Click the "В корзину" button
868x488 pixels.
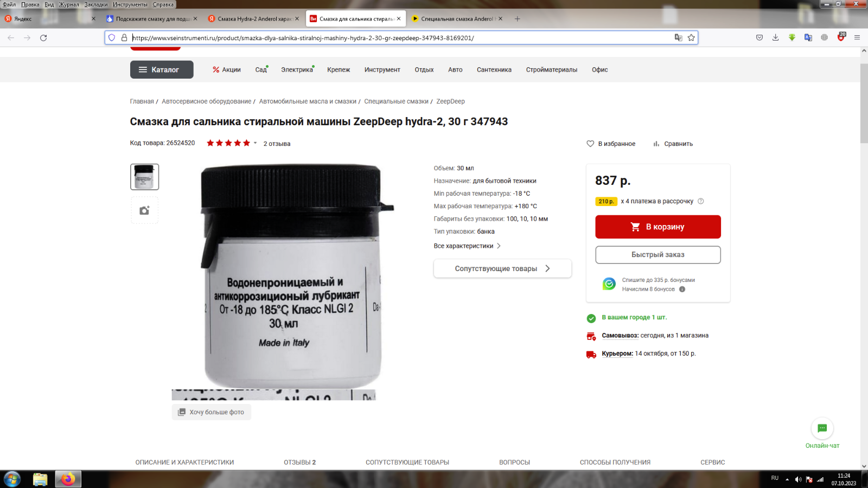click(658, 227)
